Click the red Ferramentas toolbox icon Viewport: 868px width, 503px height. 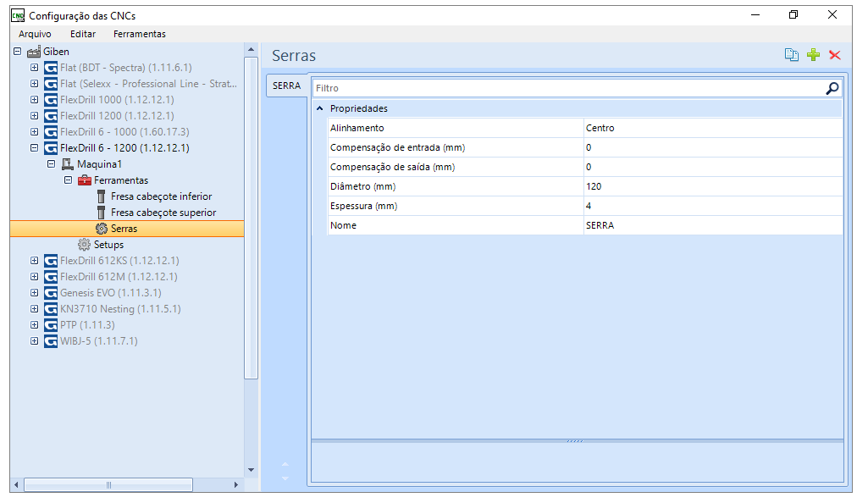click(x=84, y=180)
